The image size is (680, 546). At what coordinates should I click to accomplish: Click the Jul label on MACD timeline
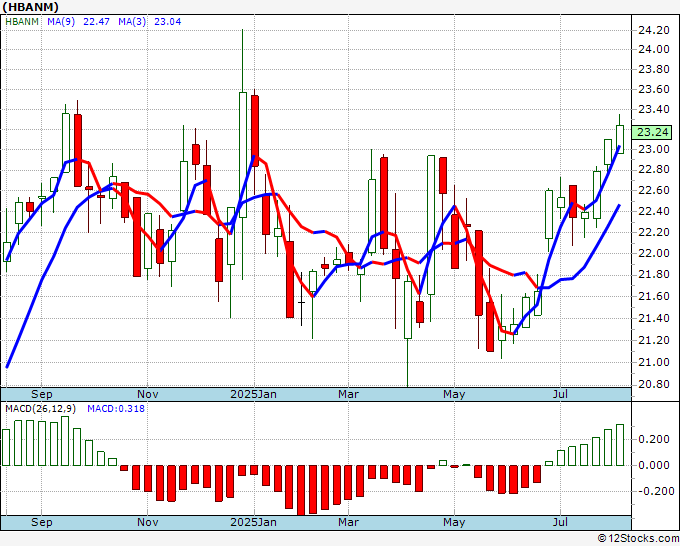[x=560, y=522]
